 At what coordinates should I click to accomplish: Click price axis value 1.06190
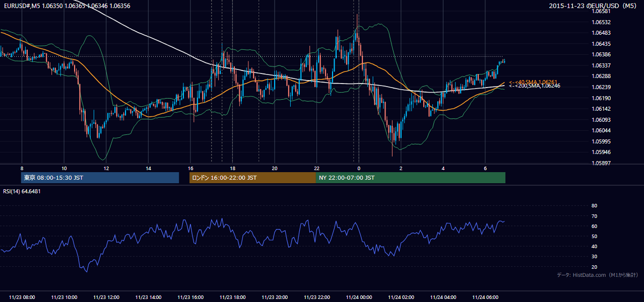[x=601, y=98]
